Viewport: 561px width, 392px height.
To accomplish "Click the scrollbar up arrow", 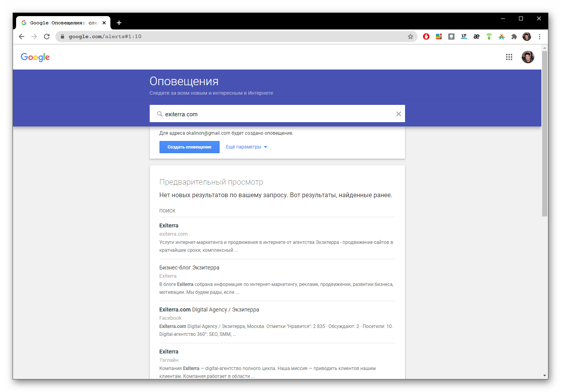I will [x=544, y=48].
